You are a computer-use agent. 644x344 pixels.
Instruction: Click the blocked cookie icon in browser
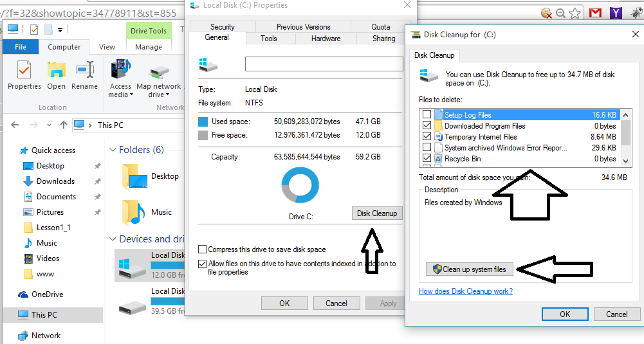(546, 13)
